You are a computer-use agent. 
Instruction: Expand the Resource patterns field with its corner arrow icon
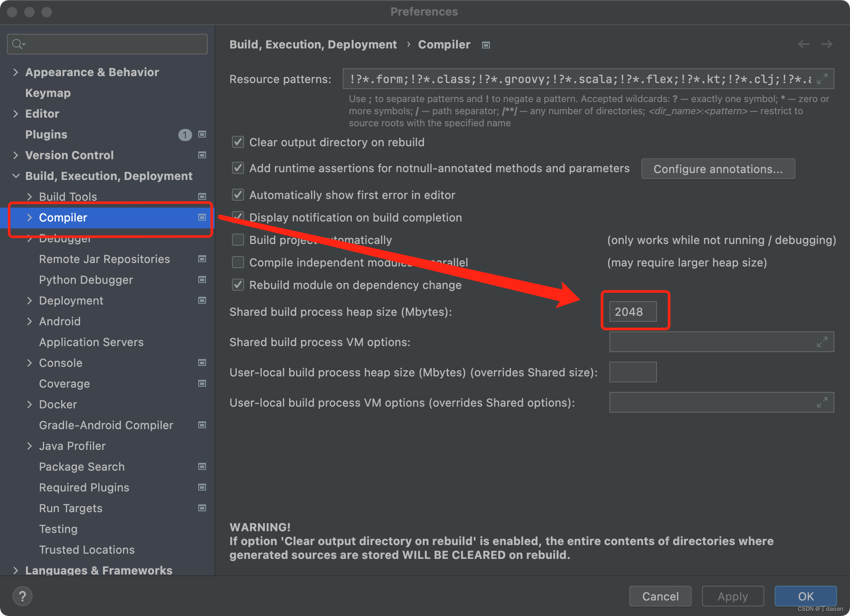pyautogui.click(x=822, y=79)
